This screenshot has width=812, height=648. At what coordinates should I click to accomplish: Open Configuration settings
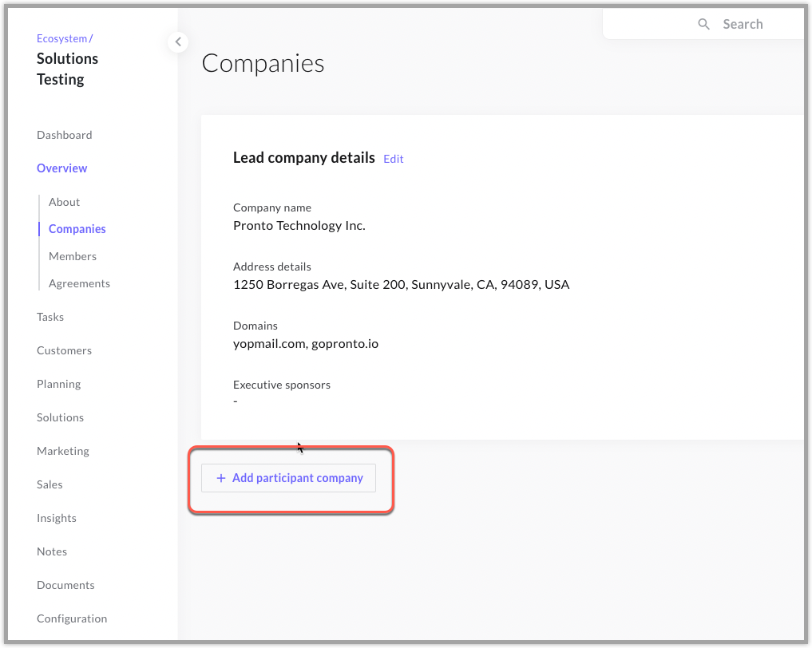click(72, 619)
